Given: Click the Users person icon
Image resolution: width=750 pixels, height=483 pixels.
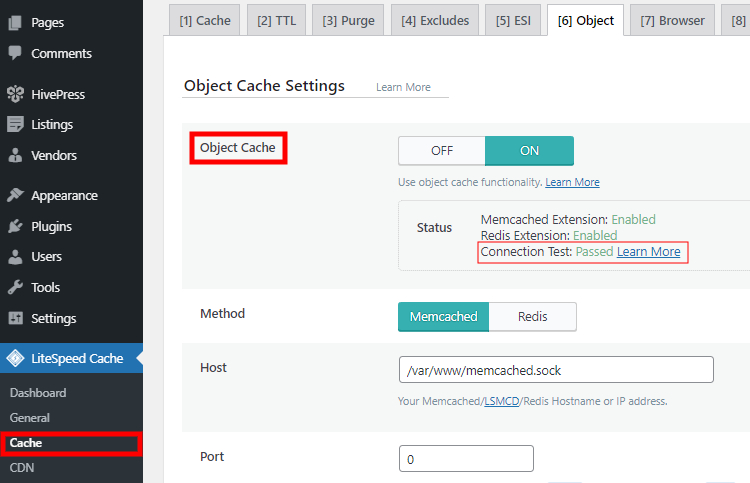Looking at the screenshot, I should [15, 257].
